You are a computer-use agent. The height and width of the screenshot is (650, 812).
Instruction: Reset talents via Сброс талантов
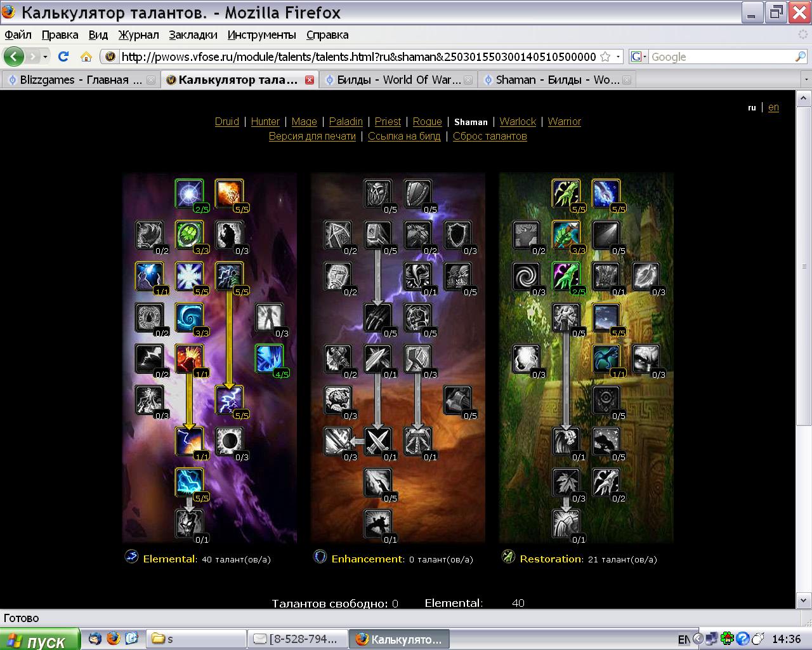point(490,136)
